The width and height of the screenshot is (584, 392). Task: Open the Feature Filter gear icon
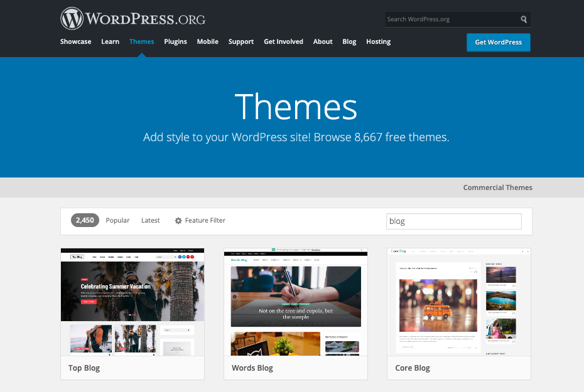coord(178,221)
